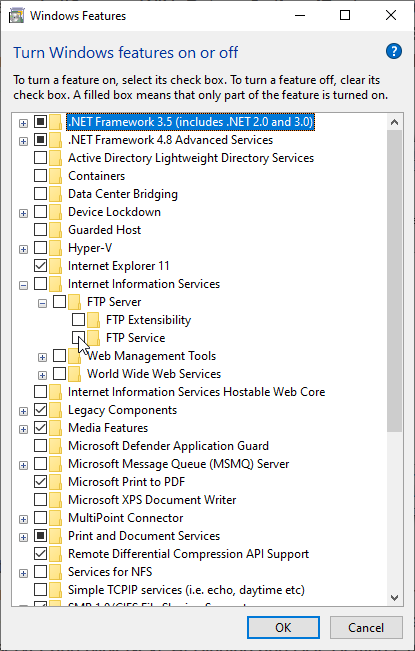Viewport: 415px width, 651px height.
Task: Check the Microsoft XPS Document Writer box
Action: click(40, 500)
